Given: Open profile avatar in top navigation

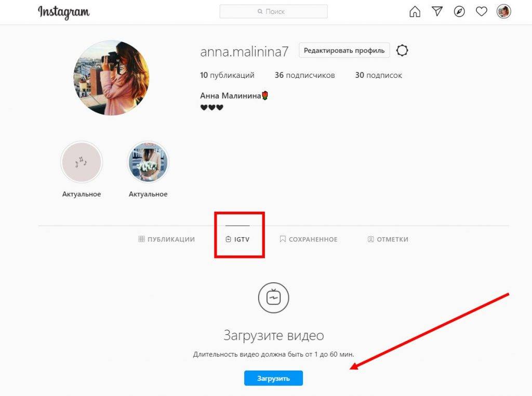Looking at the screenshot, I should click(x=503, y=11).
